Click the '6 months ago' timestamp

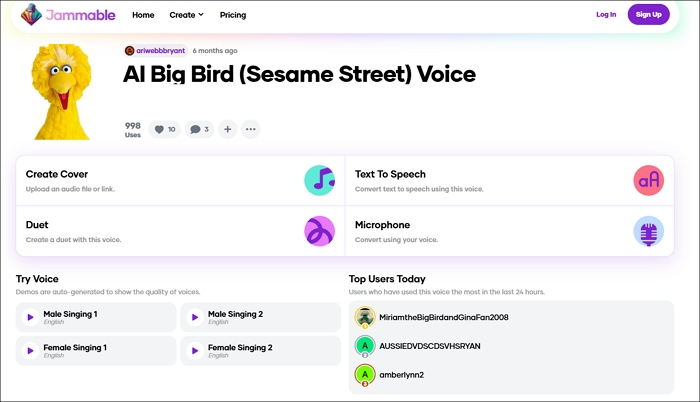[215, 50]
